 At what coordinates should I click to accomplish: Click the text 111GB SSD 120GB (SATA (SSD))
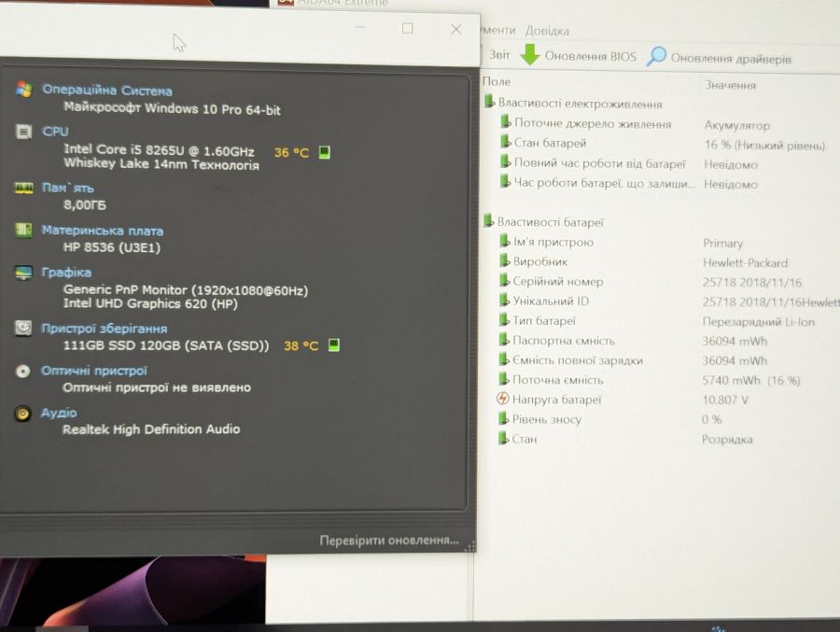pos(166,345)
